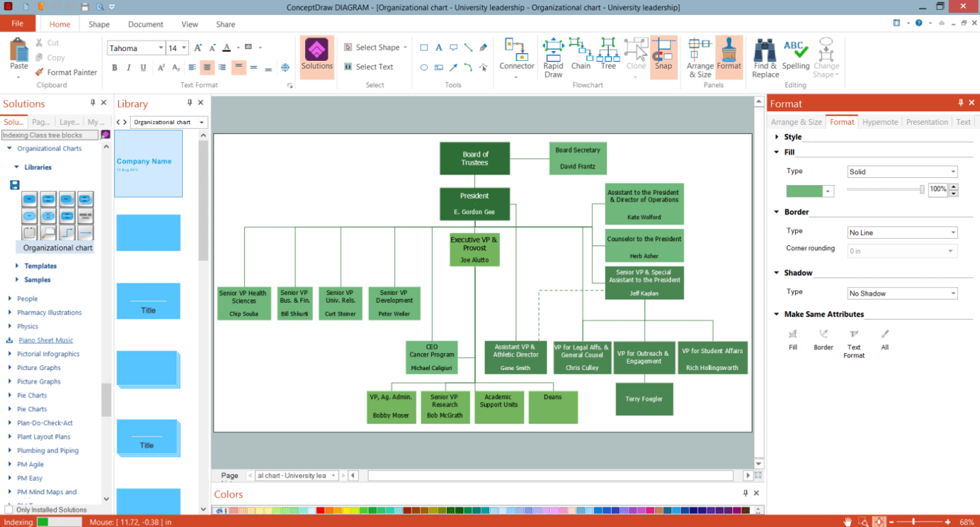
Task: Open the Solutions panel button
Action: click(317, 57)
